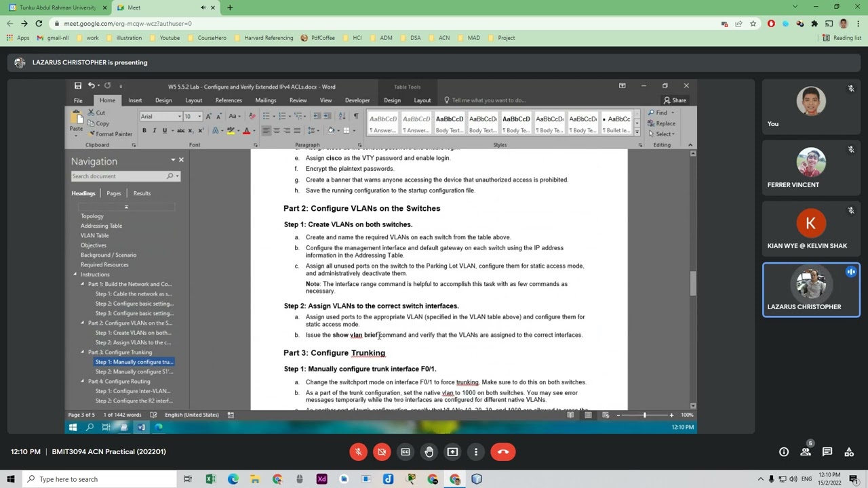Open the Change Case Aa dropdown
This screenshot has height=488, width=868.
235,116
